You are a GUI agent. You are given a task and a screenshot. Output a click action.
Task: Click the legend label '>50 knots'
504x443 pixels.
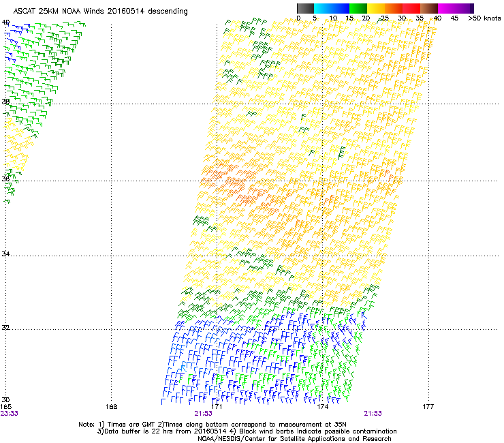[484, 18]
